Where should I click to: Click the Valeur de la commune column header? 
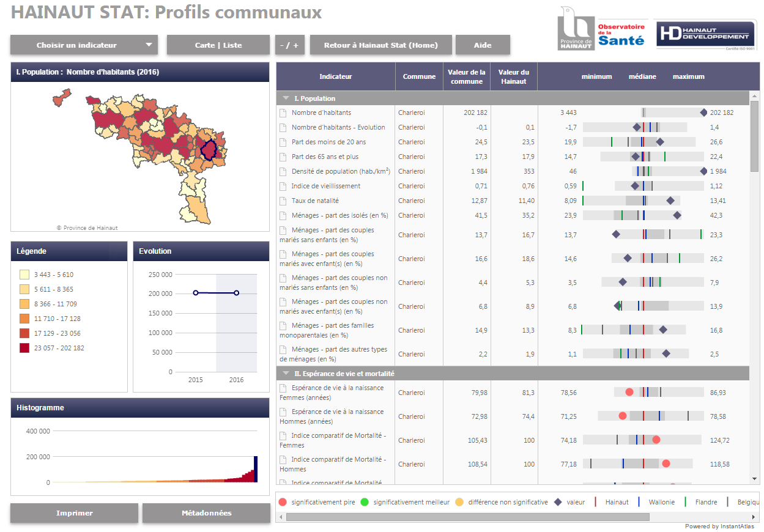click(467, 76)
